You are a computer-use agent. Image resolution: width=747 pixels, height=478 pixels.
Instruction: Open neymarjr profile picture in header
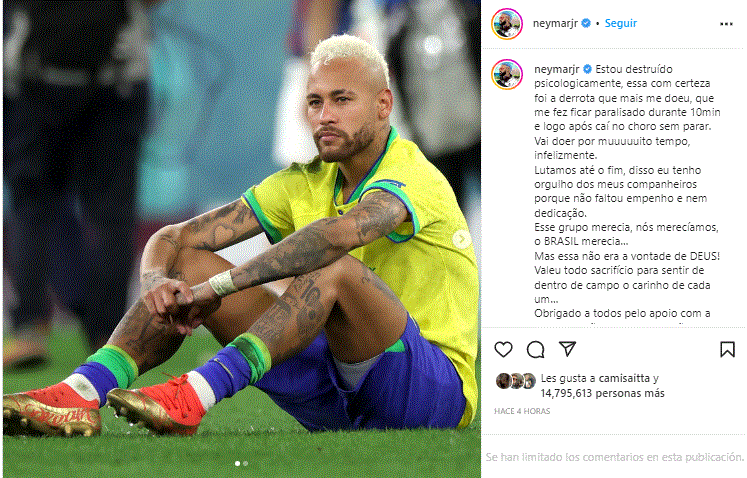[x=507, y=23]
